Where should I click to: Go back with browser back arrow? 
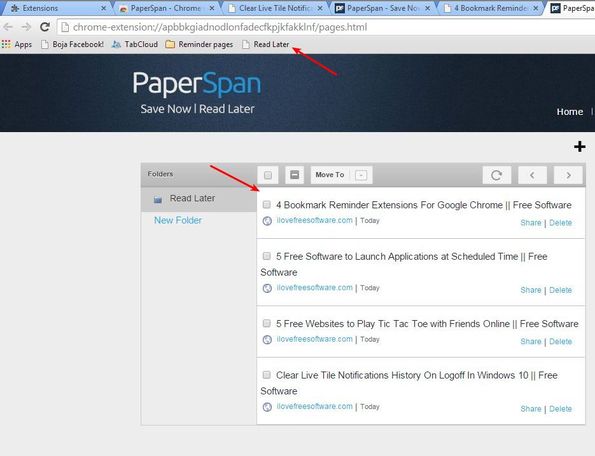pyautogui.click(x=8, y=27)
